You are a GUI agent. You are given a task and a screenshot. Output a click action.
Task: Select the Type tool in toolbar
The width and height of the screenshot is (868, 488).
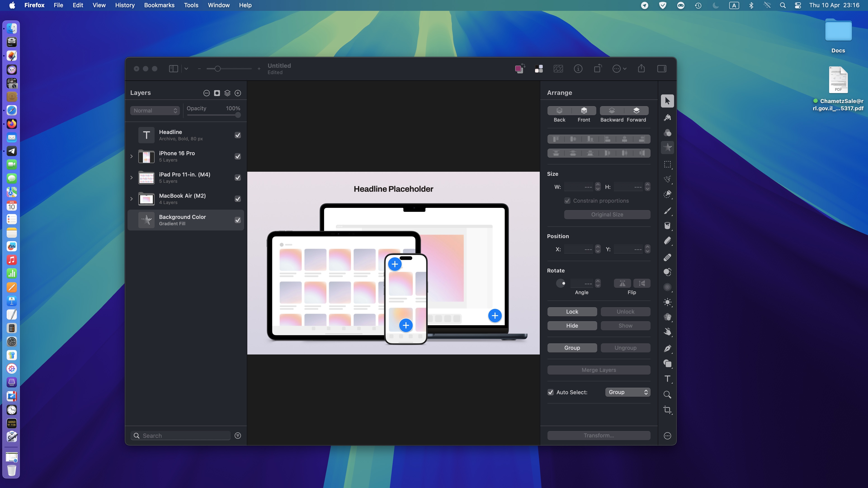pyautogui.click(x=667, y=379)
